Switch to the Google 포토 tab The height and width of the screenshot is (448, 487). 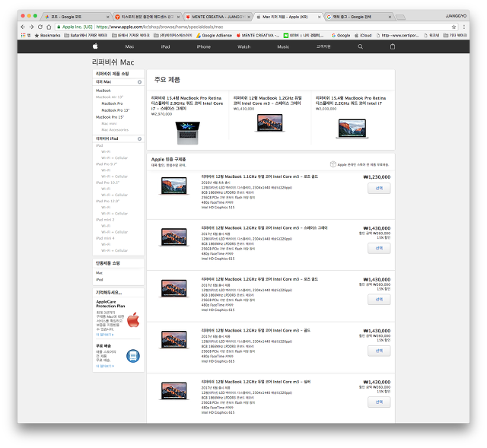click(x=77, y=17)
